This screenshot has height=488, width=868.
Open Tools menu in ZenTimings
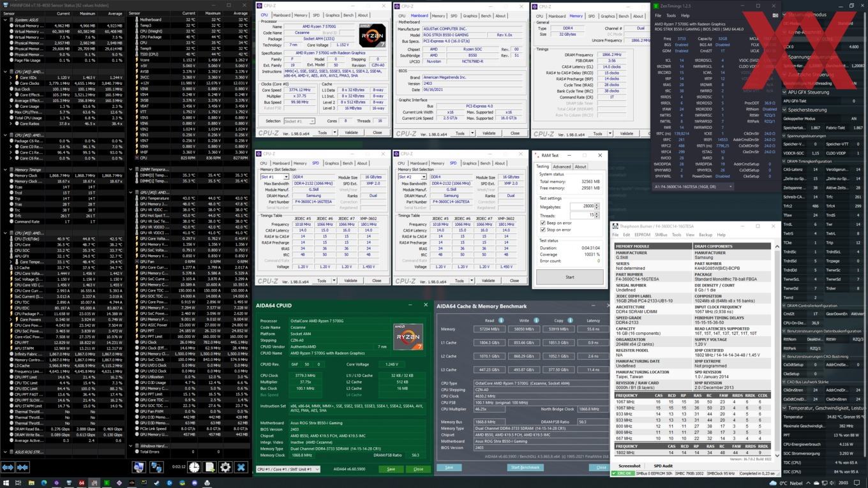click(x=671, y=15)
